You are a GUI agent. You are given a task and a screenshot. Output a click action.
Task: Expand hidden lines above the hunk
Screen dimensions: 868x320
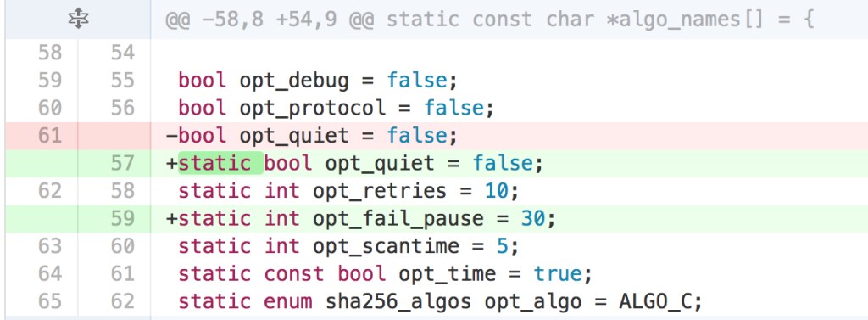(78, 20)
